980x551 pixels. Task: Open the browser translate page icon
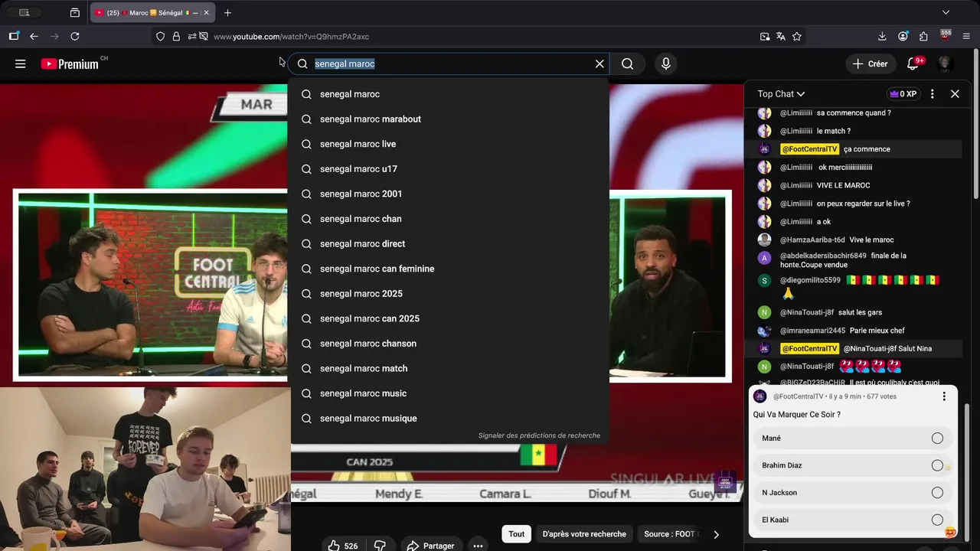point(781,36)
